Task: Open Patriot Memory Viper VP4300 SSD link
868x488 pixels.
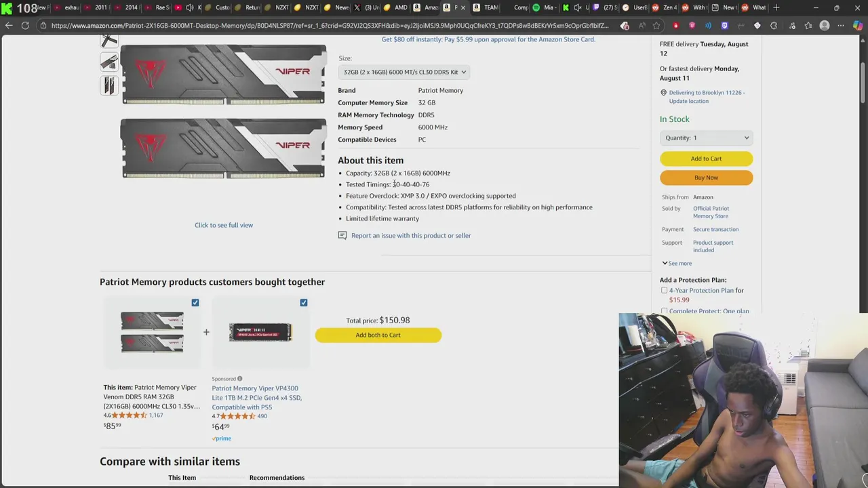Action: 256,398
